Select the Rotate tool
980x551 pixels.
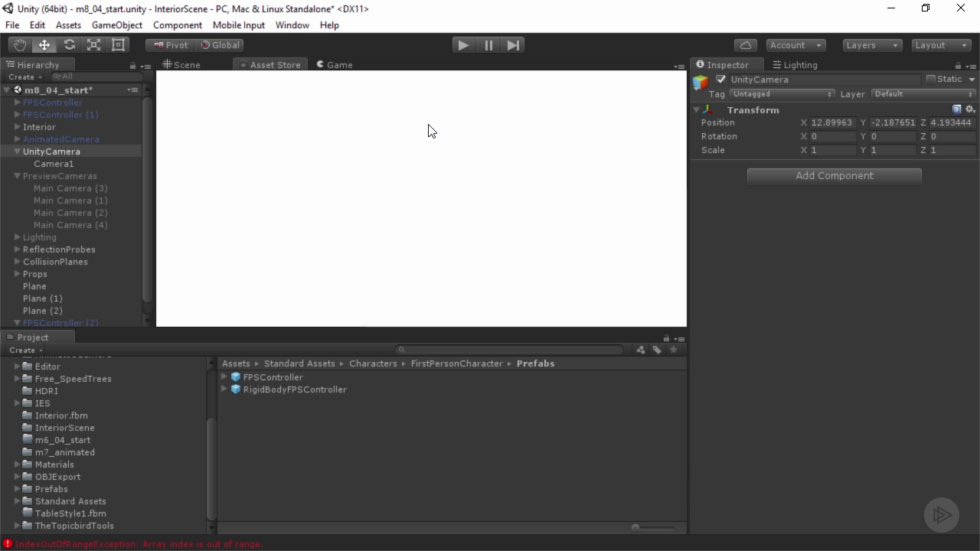click(x=69, y=45)
